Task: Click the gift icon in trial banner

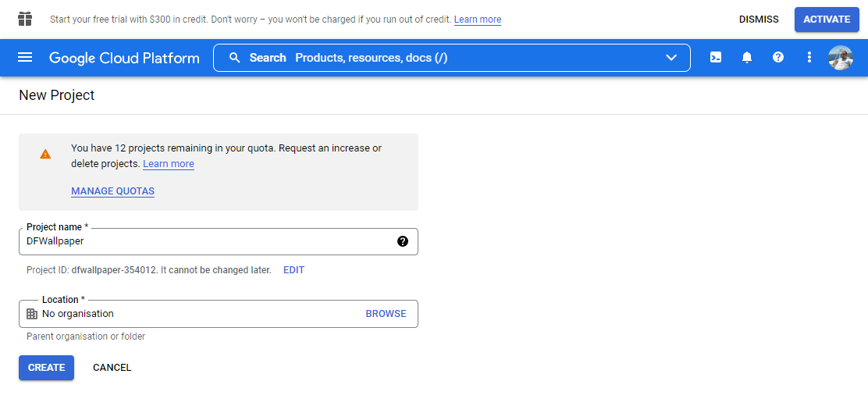Action: 25,19
